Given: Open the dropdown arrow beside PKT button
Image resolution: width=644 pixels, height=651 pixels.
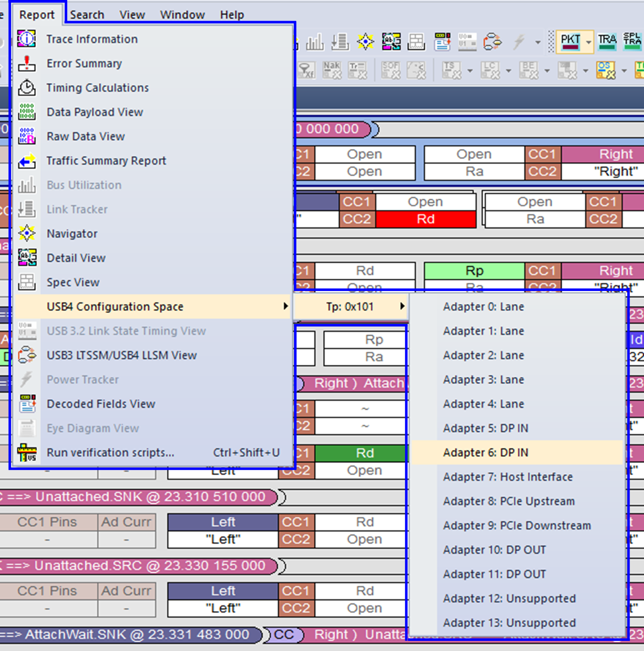Looking at the screenshot, I should click(x=589, y=42).
